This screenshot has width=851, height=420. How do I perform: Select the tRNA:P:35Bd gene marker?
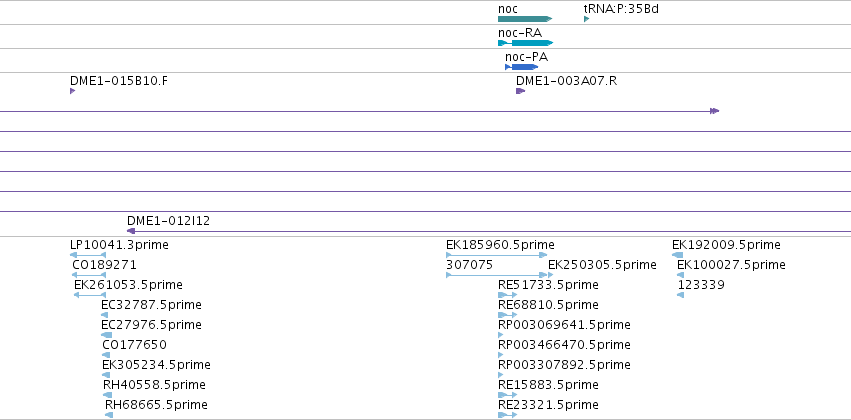(x=586, y=19)
